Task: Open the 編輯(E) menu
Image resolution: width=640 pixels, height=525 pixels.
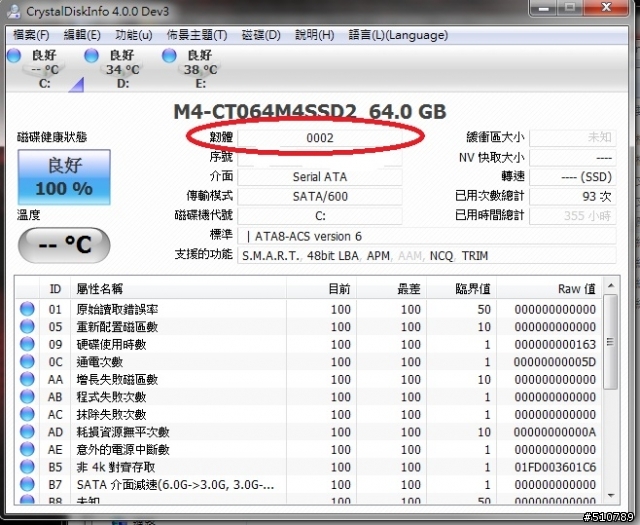Action: [82, 35]
